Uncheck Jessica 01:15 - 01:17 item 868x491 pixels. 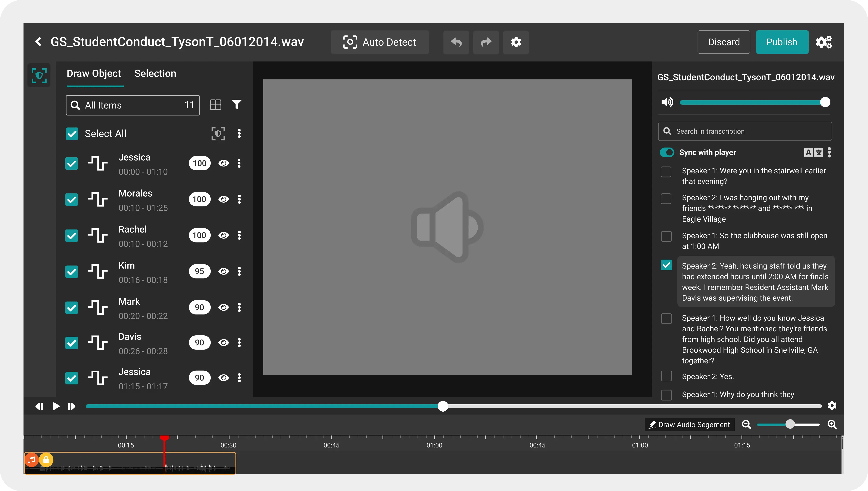72,378
